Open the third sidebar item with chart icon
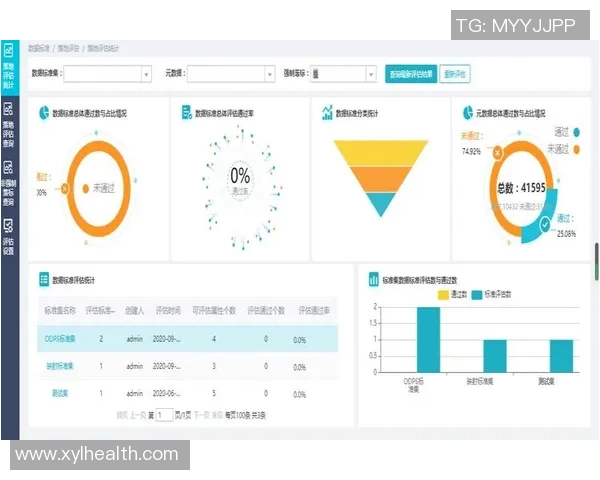 pyautogui.click(x=9, y=180)
